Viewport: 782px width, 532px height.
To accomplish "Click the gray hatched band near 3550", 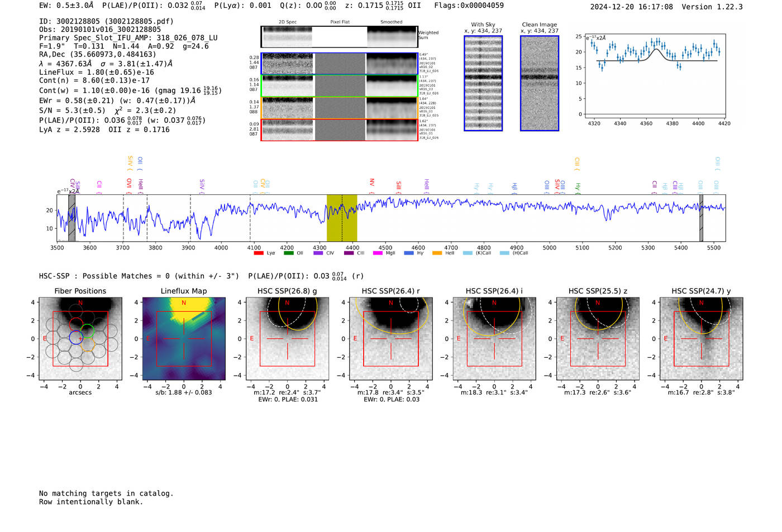I will coord(71,218).
